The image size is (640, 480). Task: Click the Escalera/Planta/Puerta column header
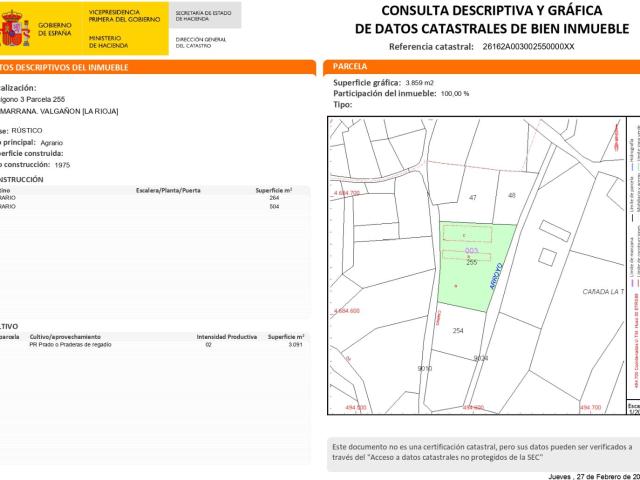click(x=168, y=190)
